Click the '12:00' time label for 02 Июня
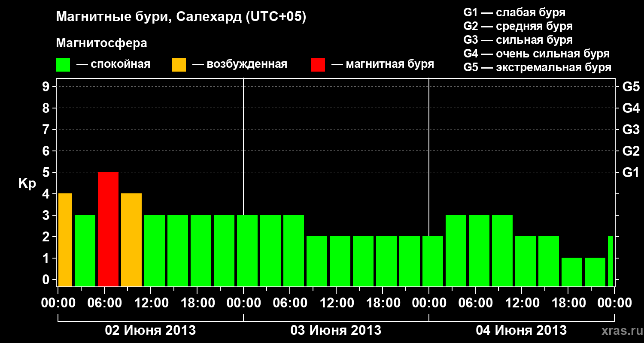This screenshot has width=644, height=343. tap(151, 303)
